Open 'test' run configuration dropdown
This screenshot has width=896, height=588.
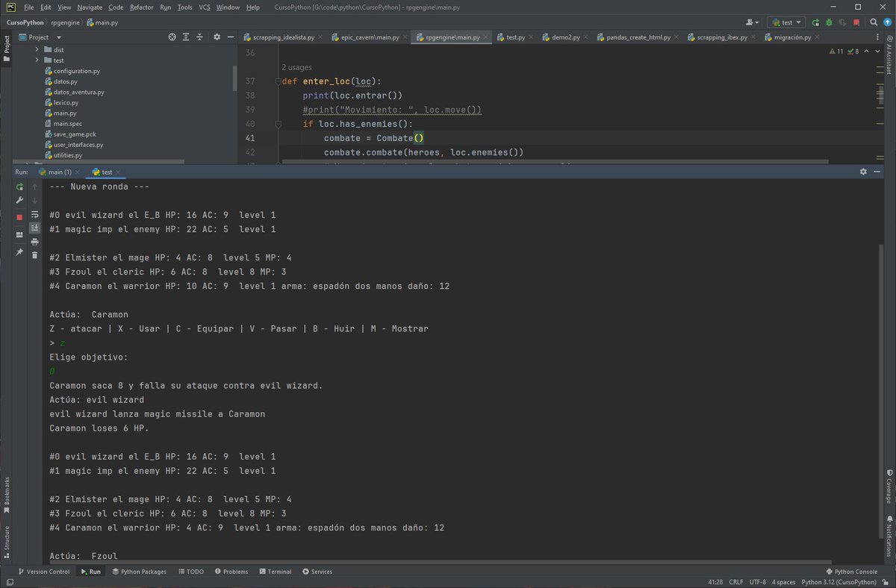pos(786,22)
